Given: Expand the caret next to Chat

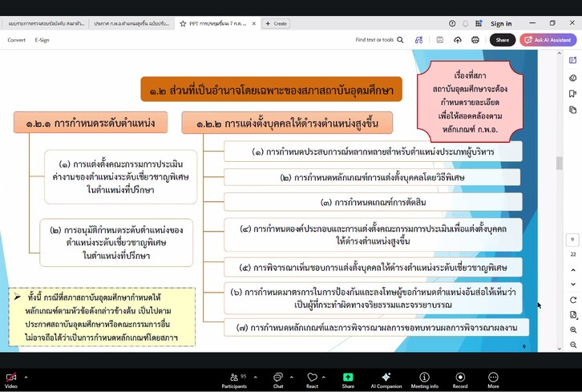Looking at the screenshot, I should pos(291,377).
